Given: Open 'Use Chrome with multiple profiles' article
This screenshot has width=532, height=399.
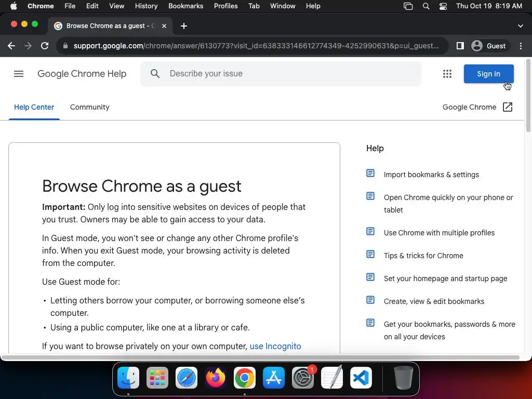Looking at the screenshot, I should [x=439, y=233].
